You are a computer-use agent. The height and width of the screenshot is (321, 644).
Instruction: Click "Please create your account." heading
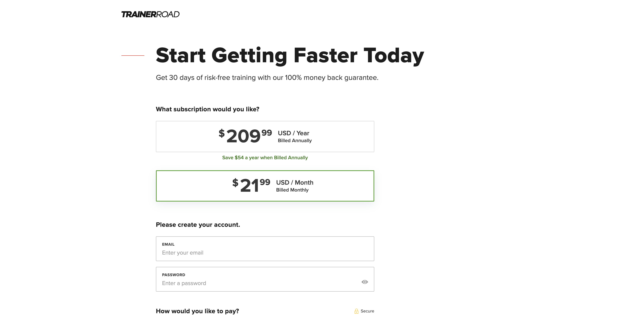198,225
